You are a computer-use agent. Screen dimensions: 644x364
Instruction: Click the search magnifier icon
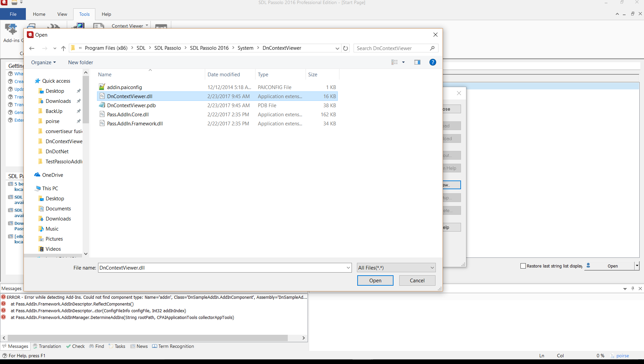click(432, 48)
